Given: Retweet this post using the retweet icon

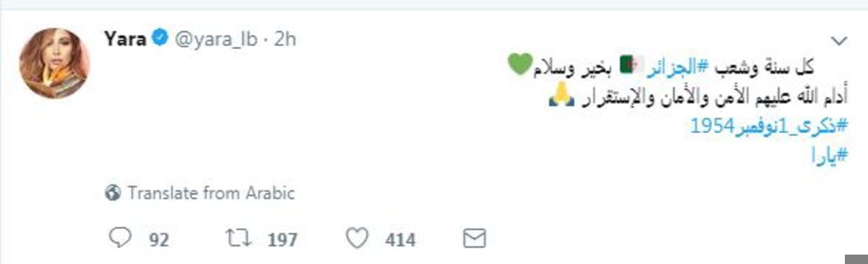Looking at the screenshot, I should tap(236, 239).
